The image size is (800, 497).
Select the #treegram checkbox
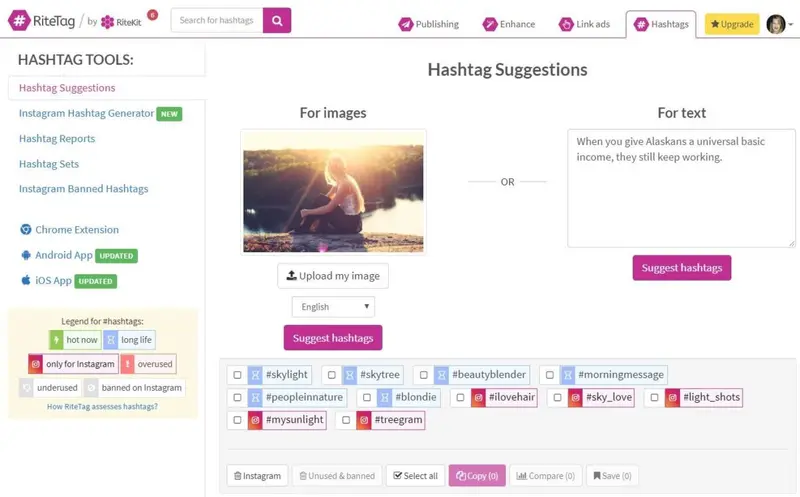pos(346,421)
